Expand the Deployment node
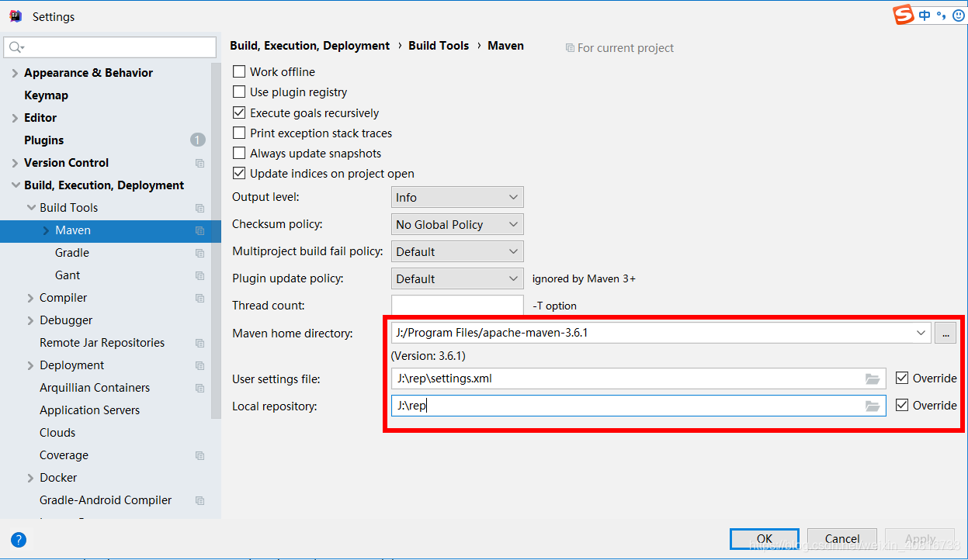 point(30,365)
